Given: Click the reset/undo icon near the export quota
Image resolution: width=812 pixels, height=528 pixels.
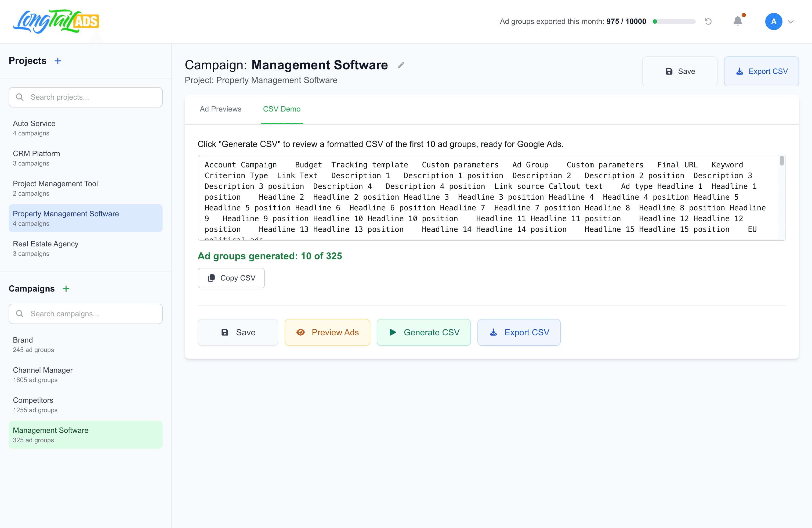Looking at the screenshot, I should coord(708,21).
